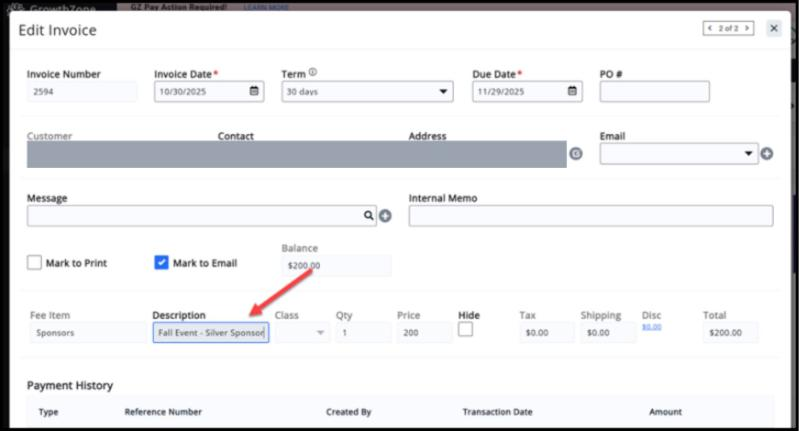Go to previous invoice arrow
This screenshot has width=799, height=431.
coord(710,29)
